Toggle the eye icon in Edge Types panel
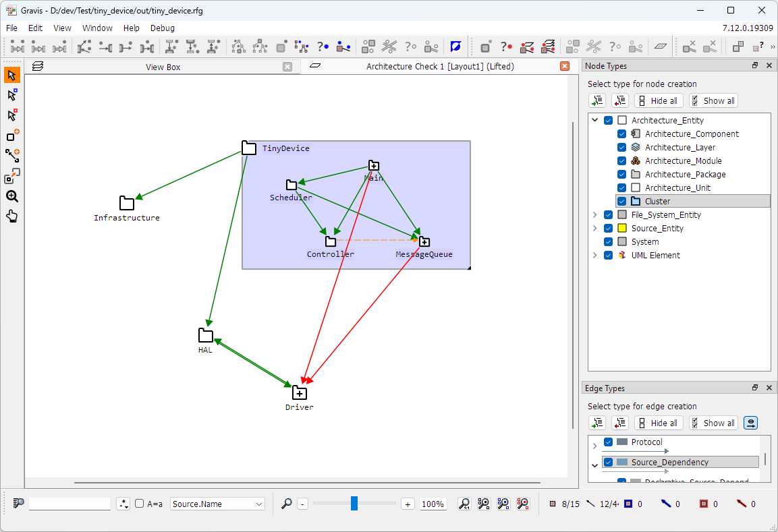 click(x=751, y=423)
